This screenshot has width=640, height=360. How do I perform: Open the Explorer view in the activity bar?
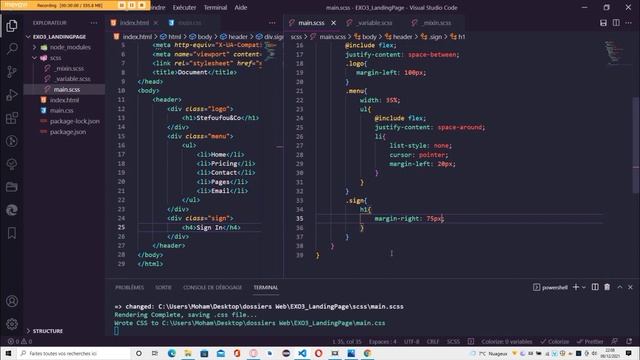pyautogui.click(x=12, y=26)
